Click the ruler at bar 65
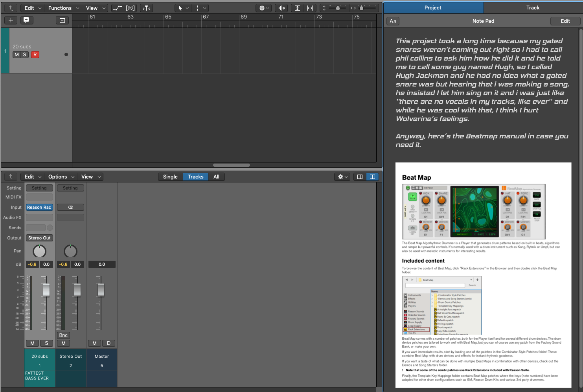The image size is (583, 392). click(x=168, y=17)
